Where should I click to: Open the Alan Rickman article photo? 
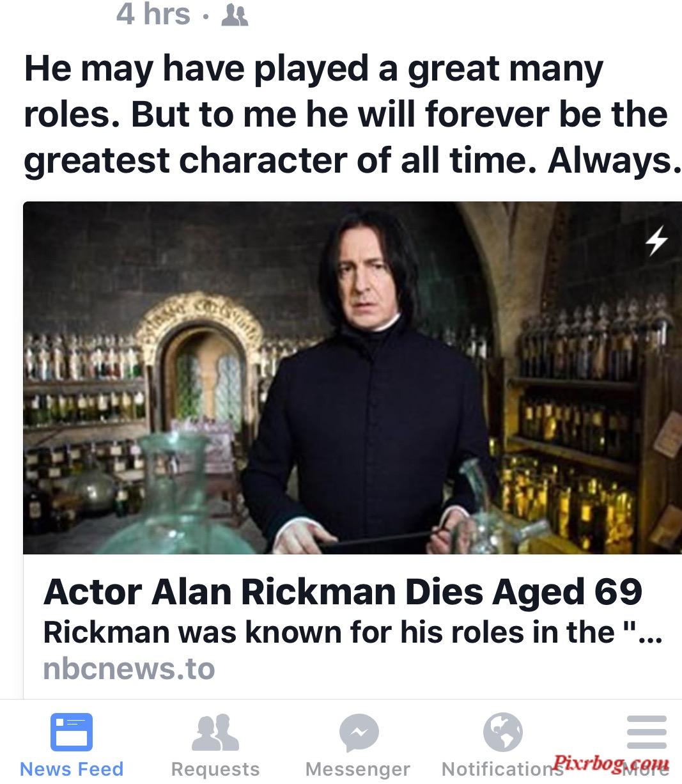coord(352,377)
